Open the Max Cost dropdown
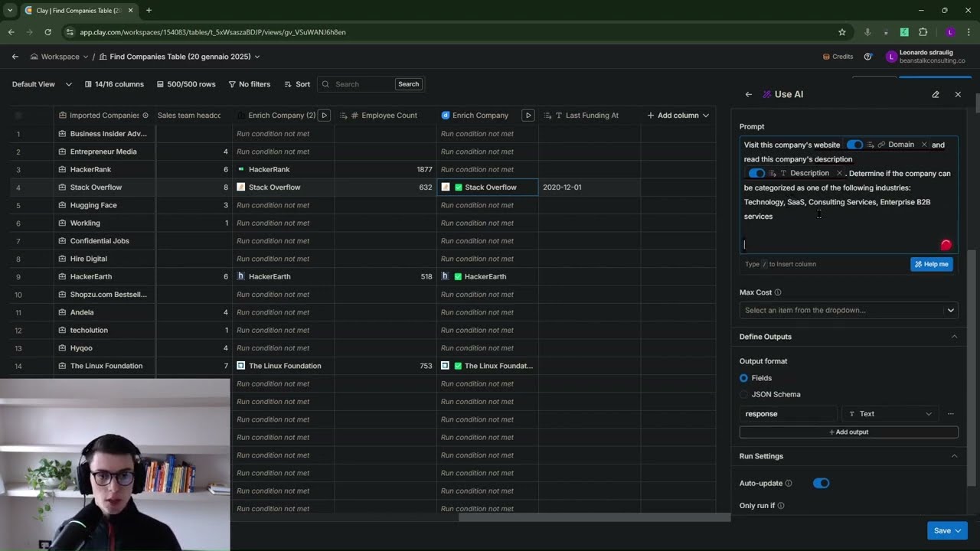The height and width of the screenshot is (551, 980). (x=848, y=310)
